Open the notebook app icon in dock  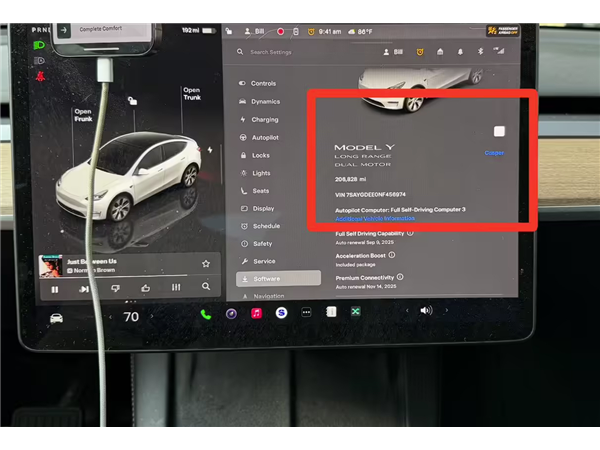pos(331,312)
